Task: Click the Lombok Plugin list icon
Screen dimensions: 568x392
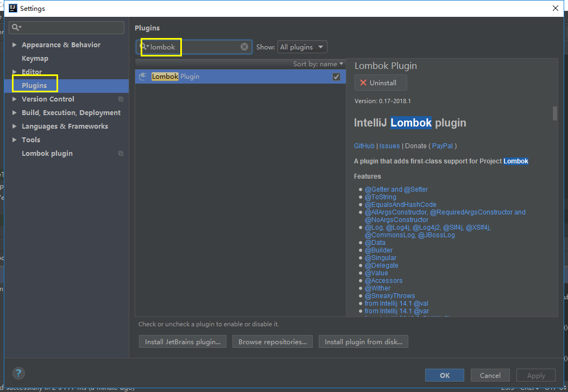Action: pyautogui.click(x=143, y=77)
